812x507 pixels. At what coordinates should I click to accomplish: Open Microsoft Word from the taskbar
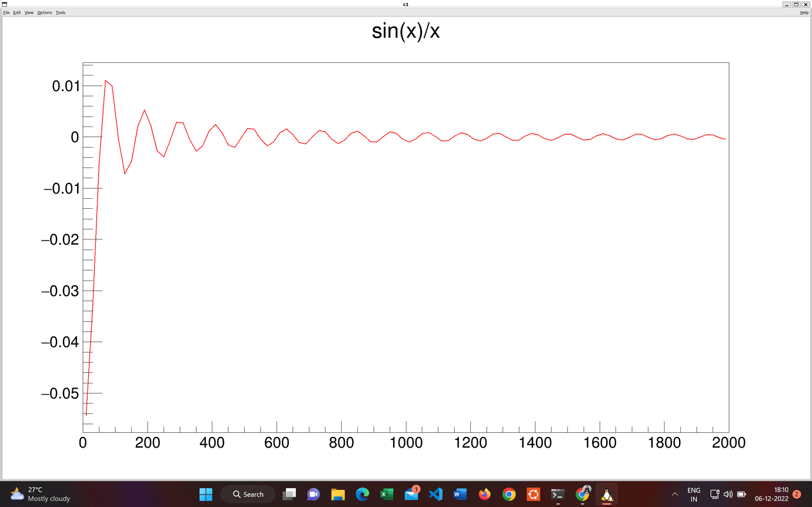460,494
